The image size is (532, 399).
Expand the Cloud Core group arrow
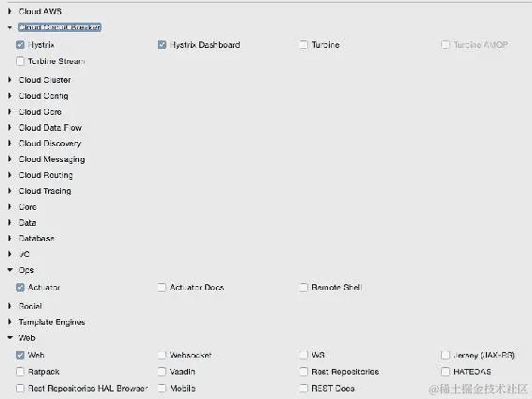pyautogui.click(x=9, y=112)
